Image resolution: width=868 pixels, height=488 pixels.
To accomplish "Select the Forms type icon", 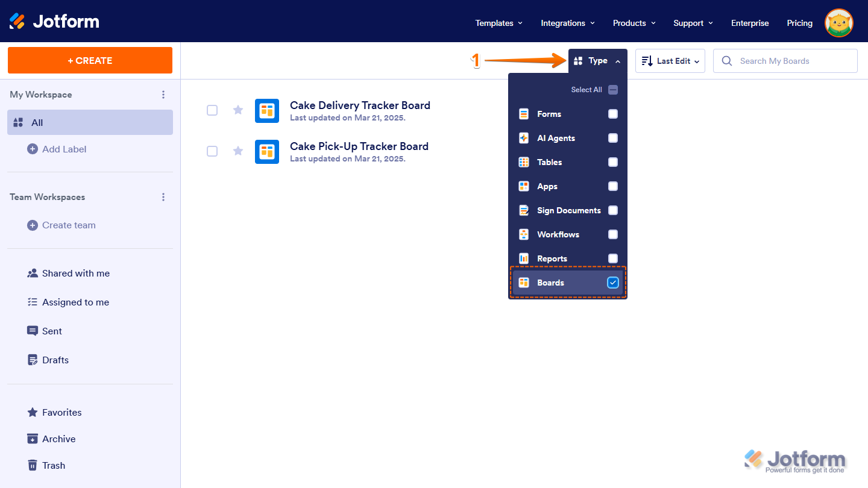I will [523, 114].
